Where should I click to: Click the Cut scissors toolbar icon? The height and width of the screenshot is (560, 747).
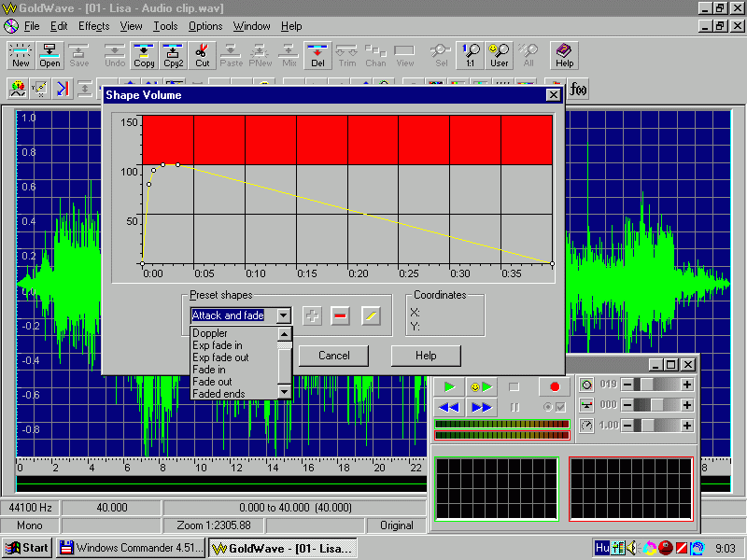click(202, 56)
